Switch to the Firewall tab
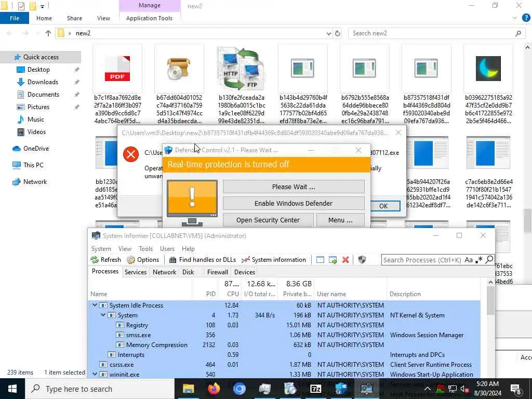This screenshot has height=399, width=532. tap(218, 272)
